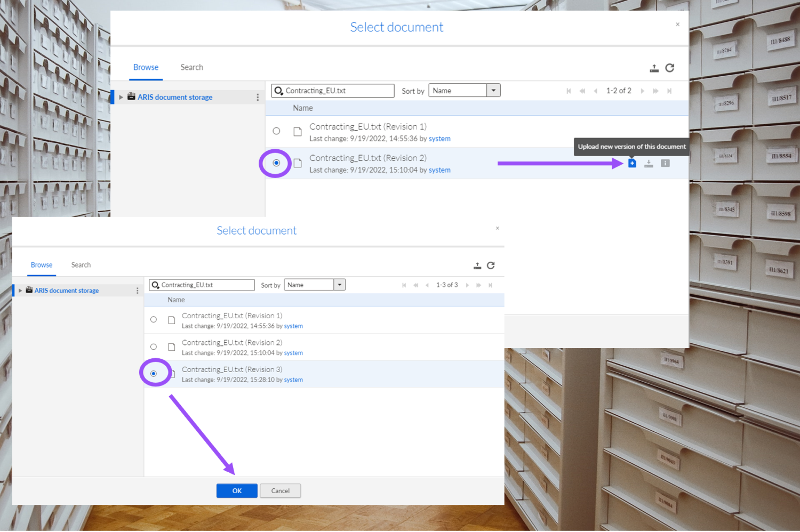The width and height of the screenshot is (800, 532).
Task: Click the OK button
Action: [237, 490]
